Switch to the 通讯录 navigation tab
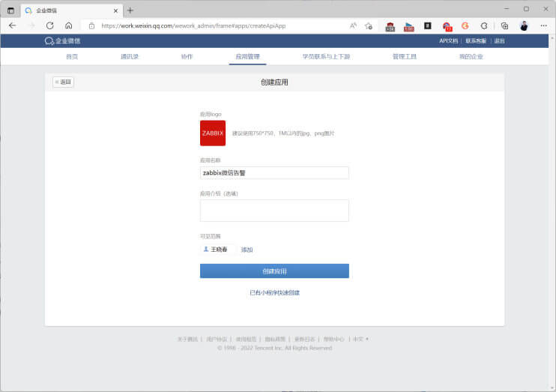 (130, 56)
